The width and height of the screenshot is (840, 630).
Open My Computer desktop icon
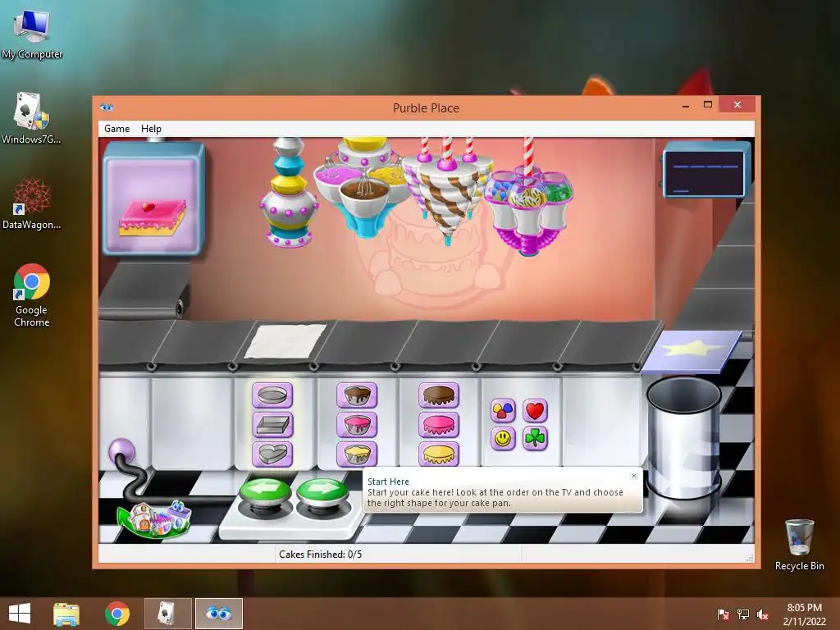[x=32, y=34]
